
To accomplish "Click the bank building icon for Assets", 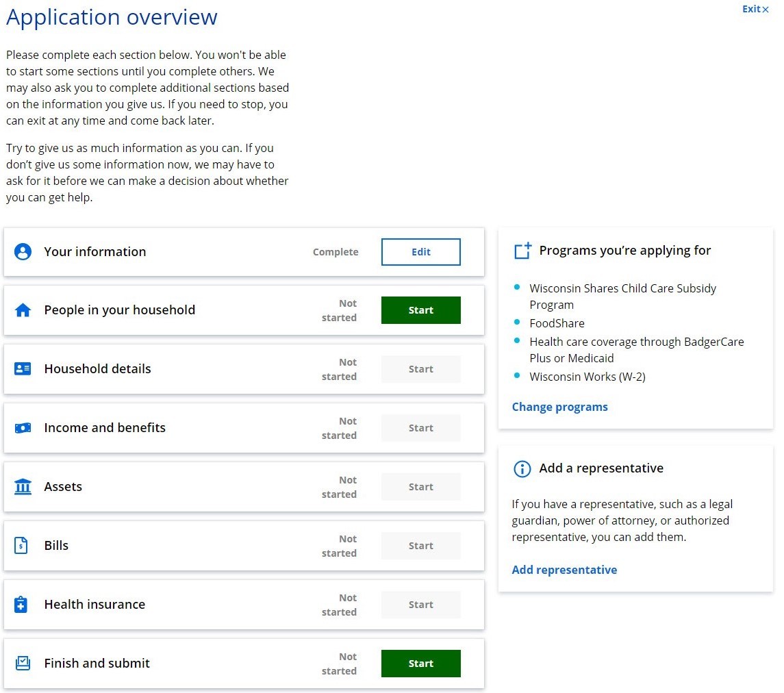I will pyautogui.click(x=23, y=487).
